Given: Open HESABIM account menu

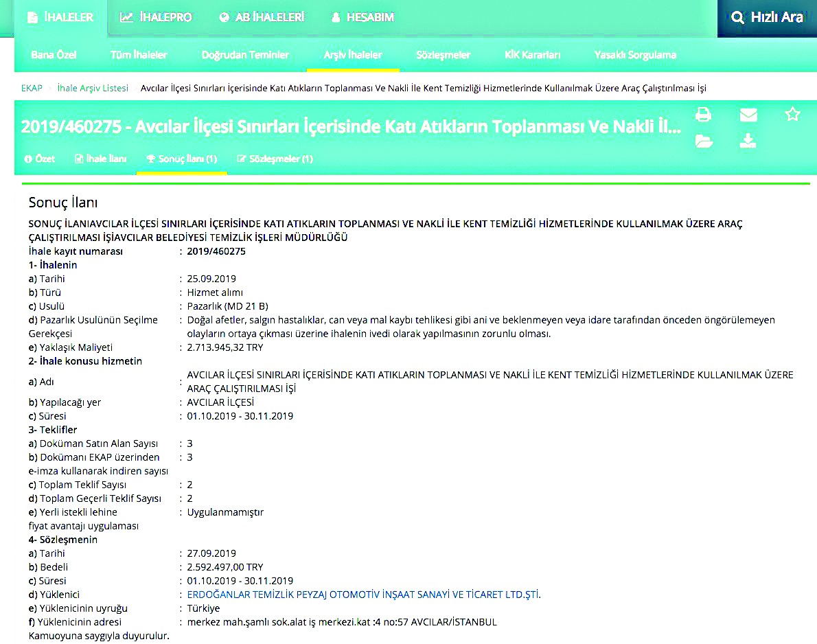Looking at the screenshot, I should pos(363,18).
